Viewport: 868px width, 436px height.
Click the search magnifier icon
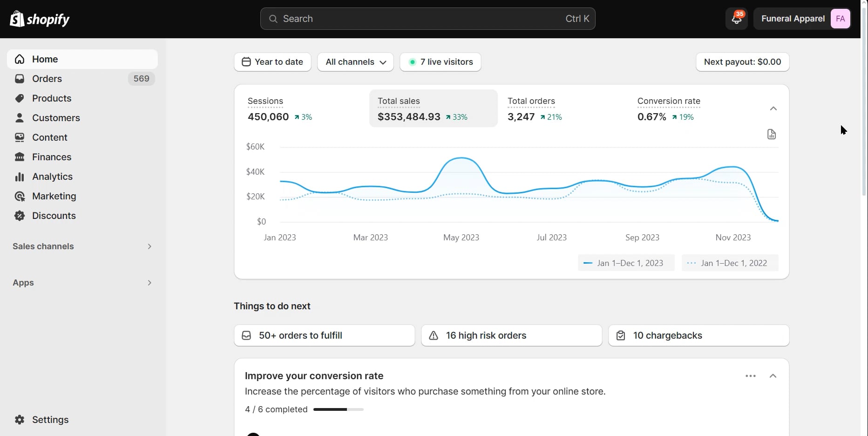pos(273,19)
